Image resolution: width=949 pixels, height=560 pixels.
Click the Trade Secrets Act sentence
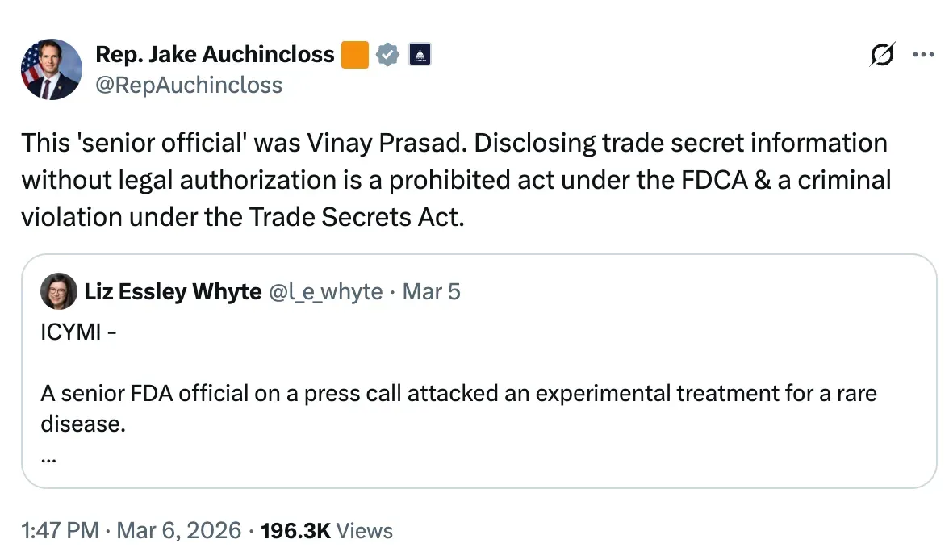pyautogui.click(x=242, y=218)
